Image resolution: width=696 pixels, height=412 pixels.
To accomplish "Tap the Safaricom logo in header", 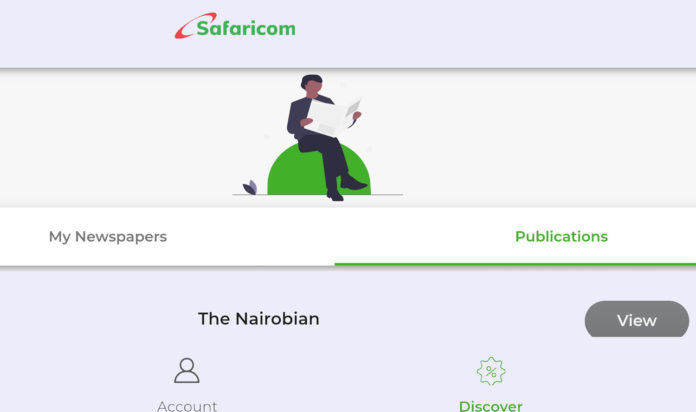I will coord(235,26).
